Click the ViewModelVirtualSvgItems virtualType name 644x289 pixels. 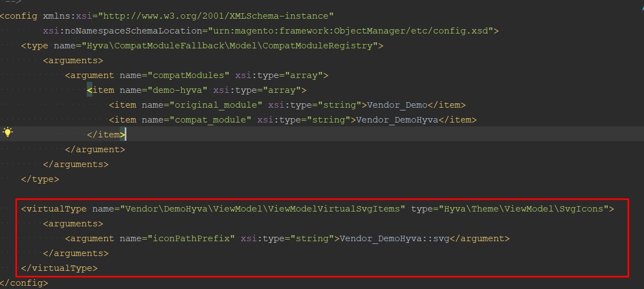click(263, 209)
